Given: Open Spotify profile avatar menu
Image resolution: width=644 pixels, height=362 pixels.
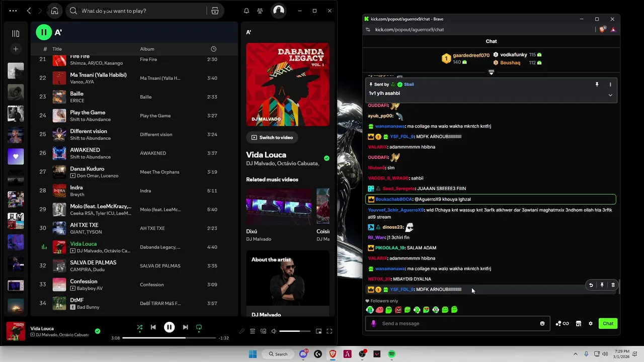Looking at the screenshot, I should (x=279, y=11).
